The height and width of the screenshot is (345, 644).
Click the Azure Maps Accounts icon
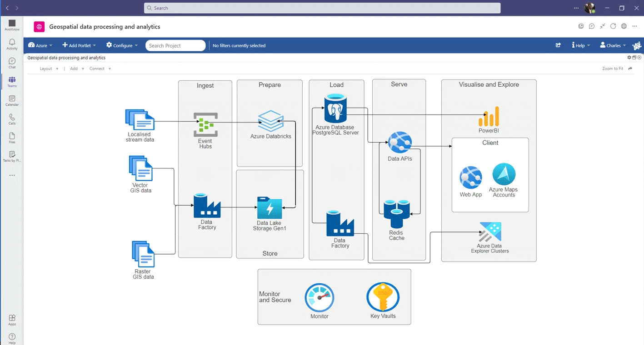504,174
